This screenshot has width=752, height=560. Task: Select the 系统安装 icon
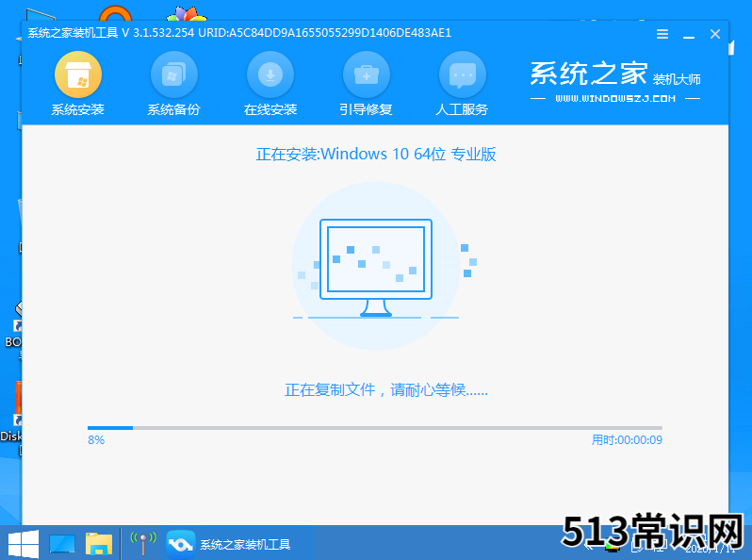(78, 74)
